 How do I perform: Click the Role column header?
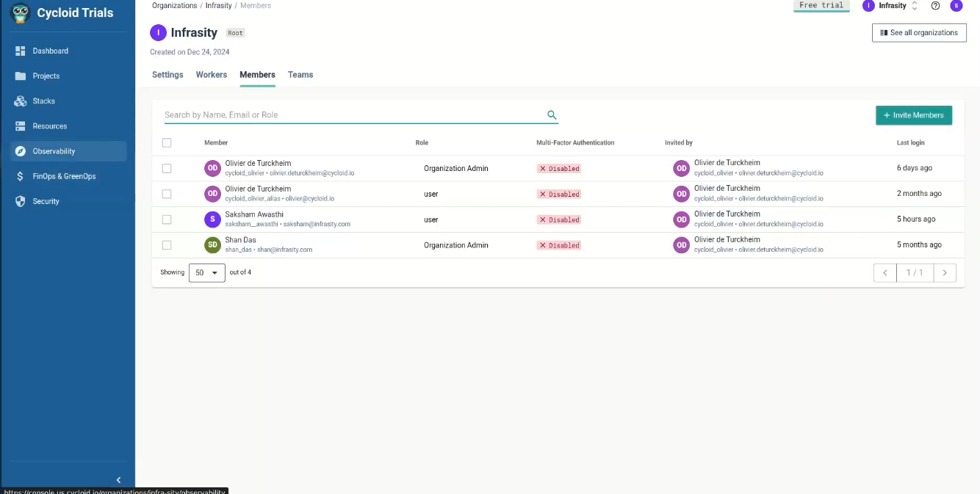pyautogui.click(x=422, y=143)
